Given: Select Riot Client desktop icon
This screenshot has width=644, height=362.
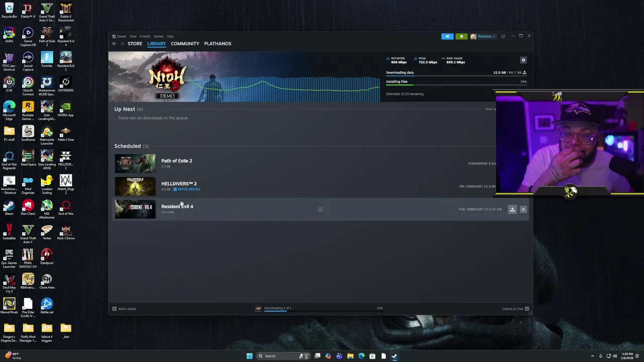Looking at the screenshot, I should point(28,208).
